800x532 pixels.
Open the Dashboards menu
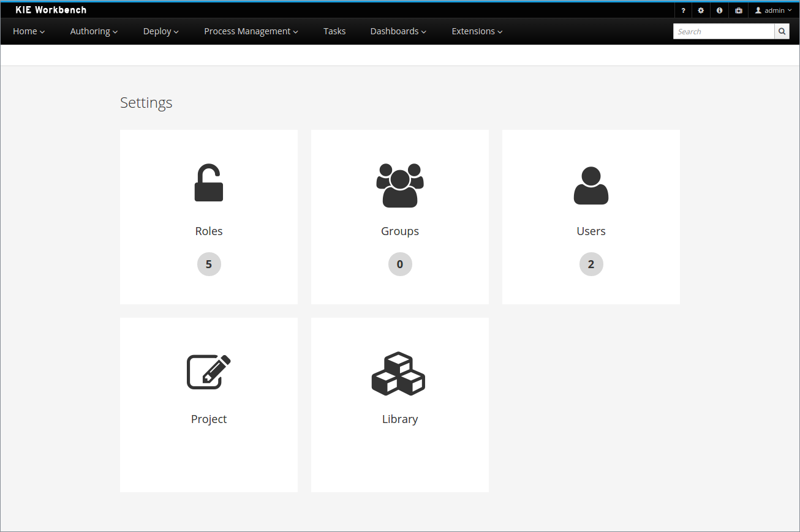[398, 31]
